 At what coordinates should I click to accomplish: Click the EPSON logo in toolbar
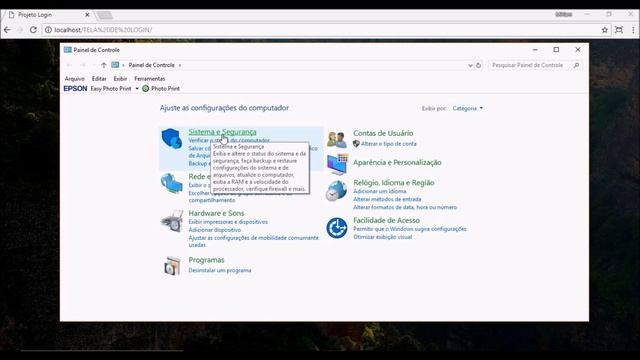[76, 89]
